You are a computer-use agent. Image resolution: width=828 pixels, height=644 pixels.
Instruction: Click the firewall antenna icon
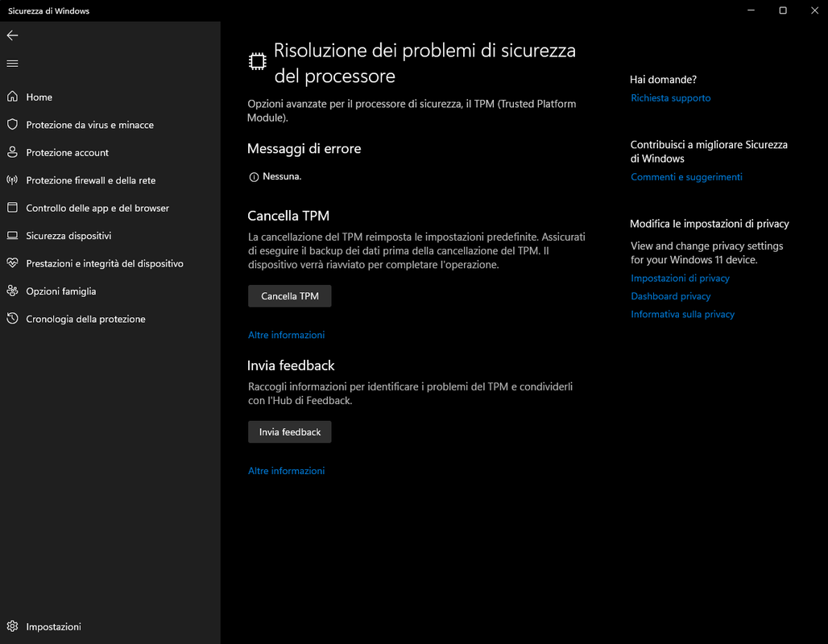coord(12,180)
